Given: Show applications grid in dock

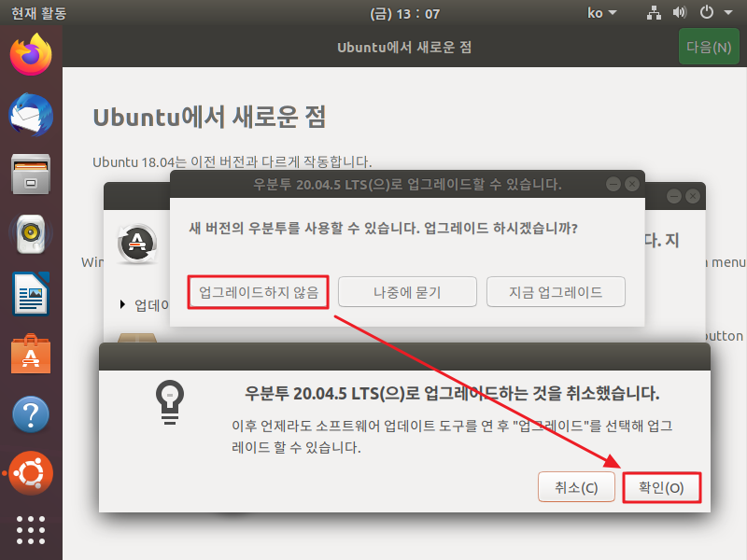Looking at the screenshot, I should [x=31, y=530].
